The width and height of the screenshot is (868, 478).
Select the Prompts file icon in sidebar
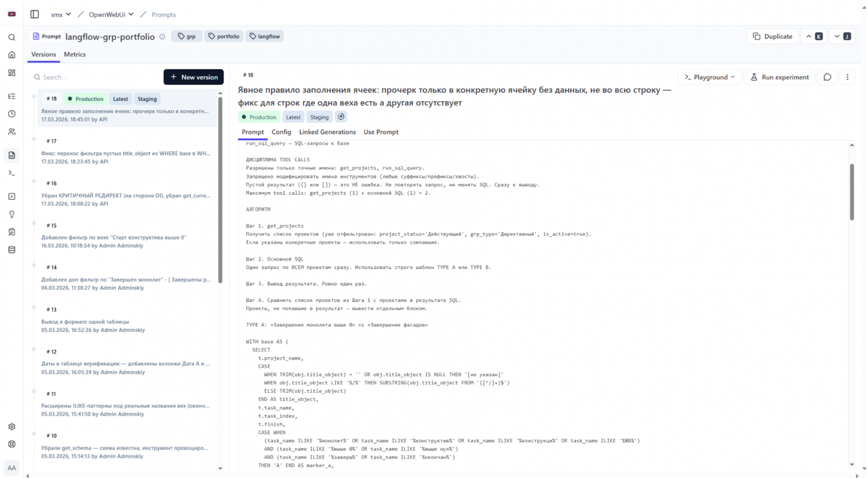[x=12, y=155]
